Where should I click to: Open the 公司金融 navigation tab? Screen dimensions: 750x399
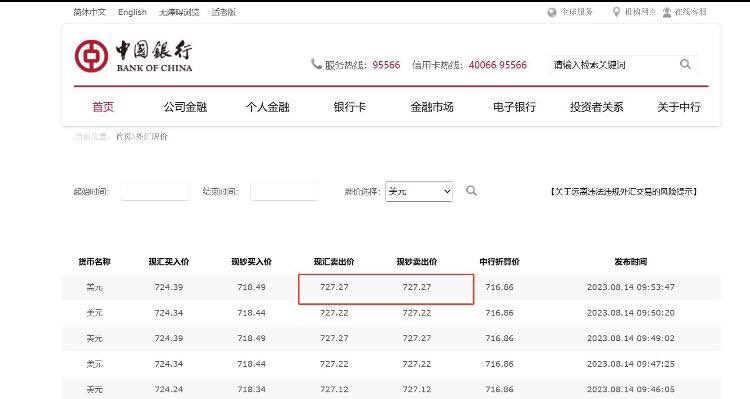pyautogui.click(x=185, y=107)
